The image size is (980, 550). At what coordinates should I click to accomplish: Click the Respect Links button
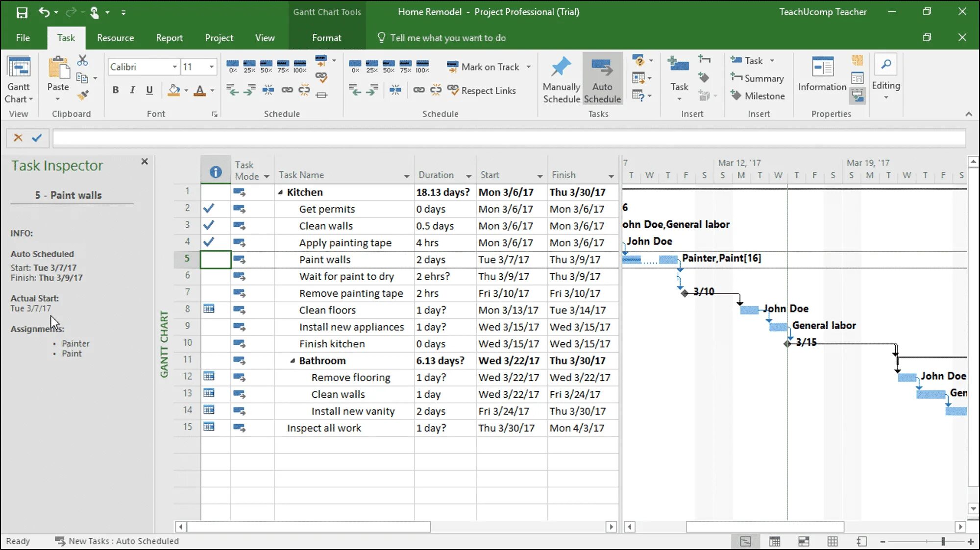click(x=482, y=91)
